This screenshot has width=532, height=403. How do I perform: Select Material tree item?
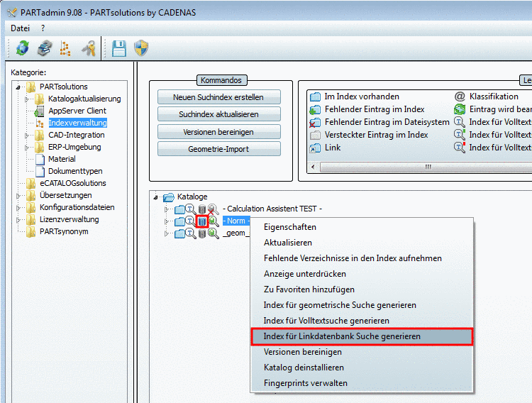click(62, 159)
